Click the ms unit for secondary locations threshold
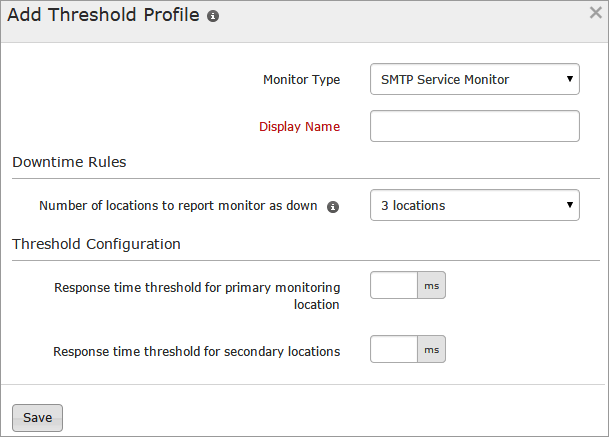Screen dimensions: 609x437 click(x=431, y=349)
